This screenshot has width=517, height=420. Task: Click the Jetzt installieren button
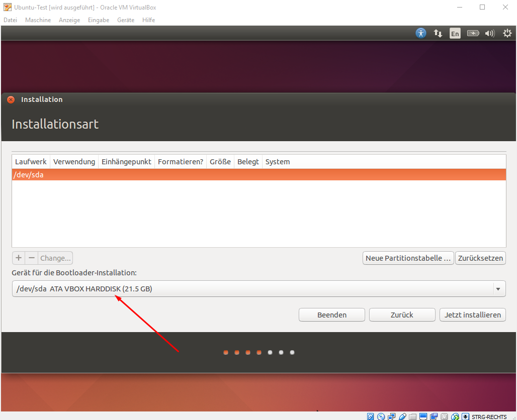pyautogui.click(x=472, y=315)
